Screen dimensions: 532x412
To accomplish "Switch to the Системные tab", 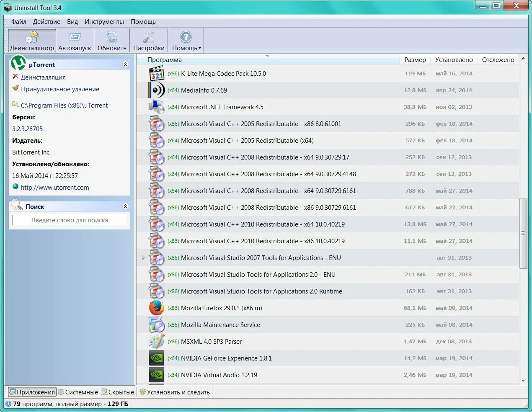I will tap(78, 392).
